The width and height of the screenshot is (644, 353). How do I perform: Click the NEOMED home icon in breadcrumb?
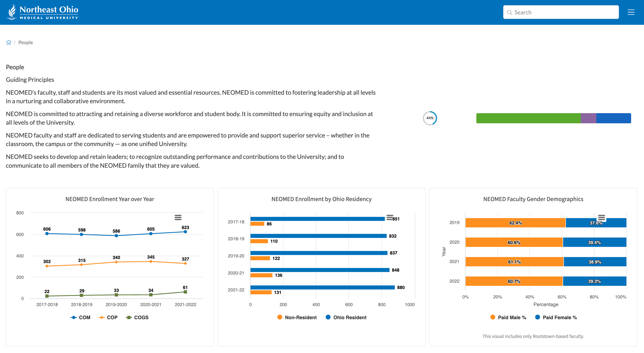click(x=9, y=42)
